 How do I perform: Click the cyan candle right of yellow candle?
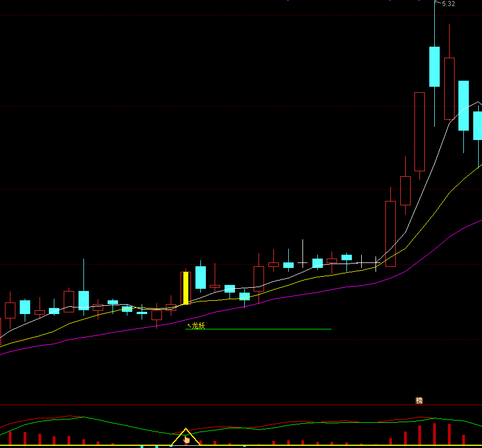pos(200,277)
